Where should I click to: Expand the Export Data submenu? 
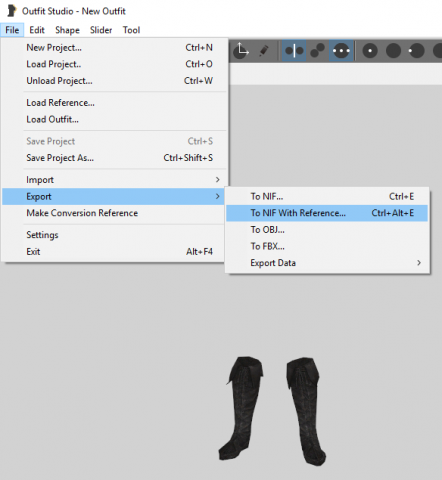[x=327, y=263]
